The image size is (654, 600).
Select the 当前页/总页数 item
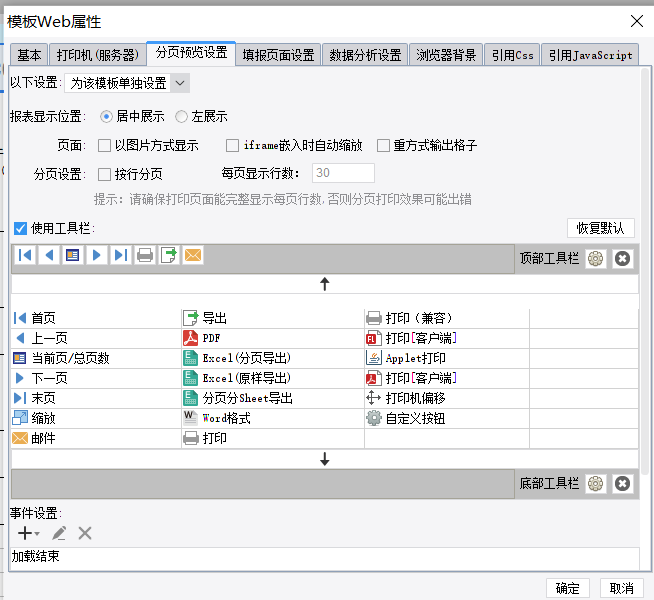pos(96,358)
